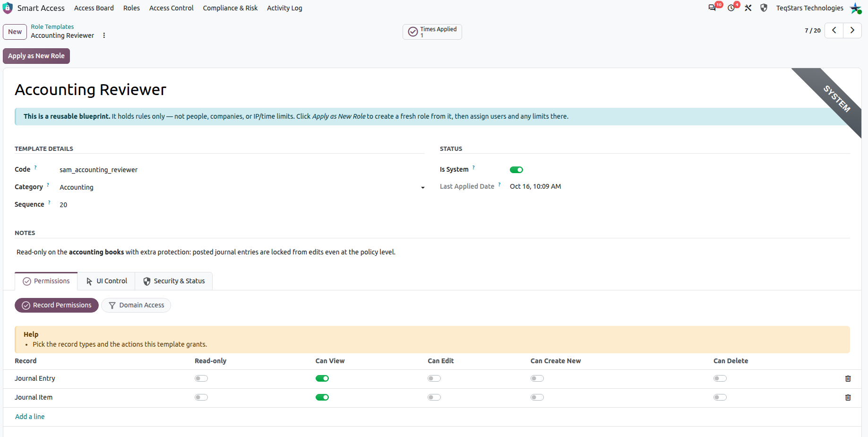
Task: Open the conversations messages icon
Action: [x=712, y=8]
